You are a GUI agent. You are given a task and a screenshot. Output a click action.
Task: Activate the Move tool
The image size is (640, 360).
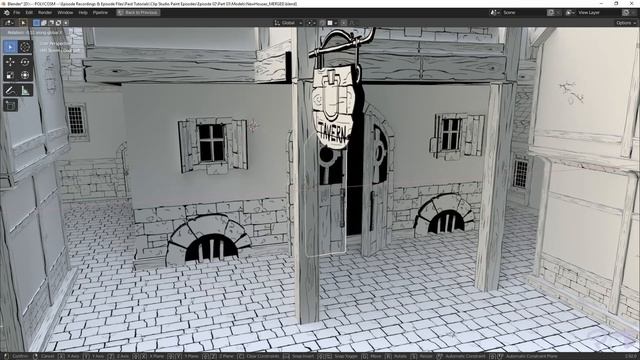click(x=10, y=62)
